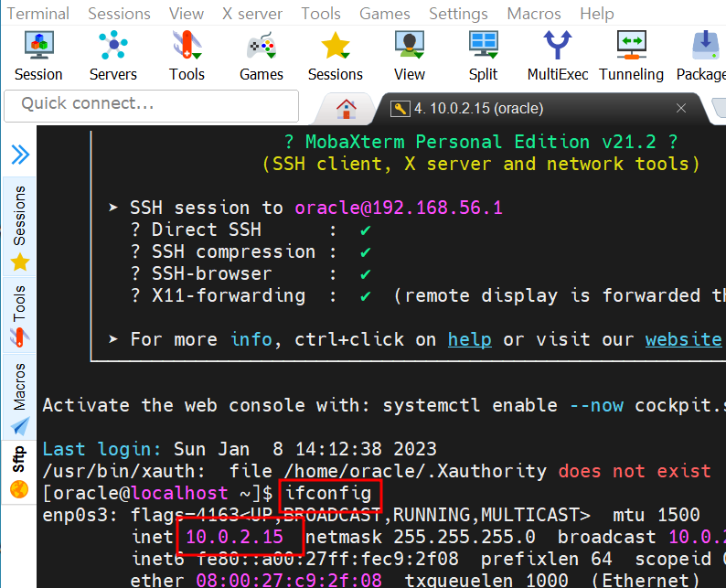The height and width of the screenshot is (588, 726).
Task: Open the Tools menu in the menu bar
Action: point(320,14)
